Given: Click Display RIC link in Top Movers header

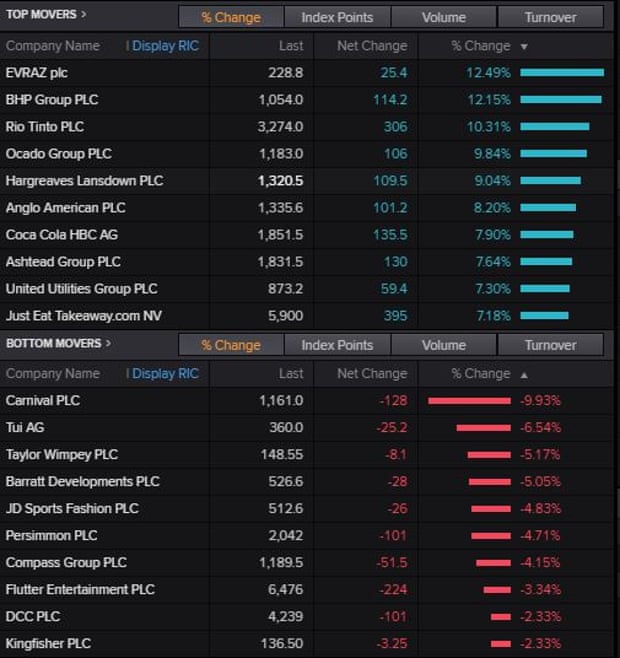Looking at the screenshot, I should pos(165,46).
